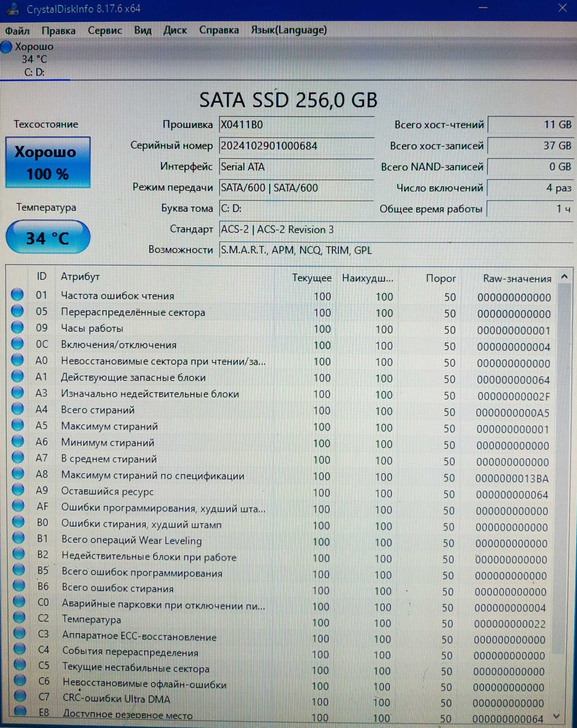Viewport: 577px width, 728px height.
Task: Click status icon of row A1 Действующие запасные блоки
Action: coord(18,376)
